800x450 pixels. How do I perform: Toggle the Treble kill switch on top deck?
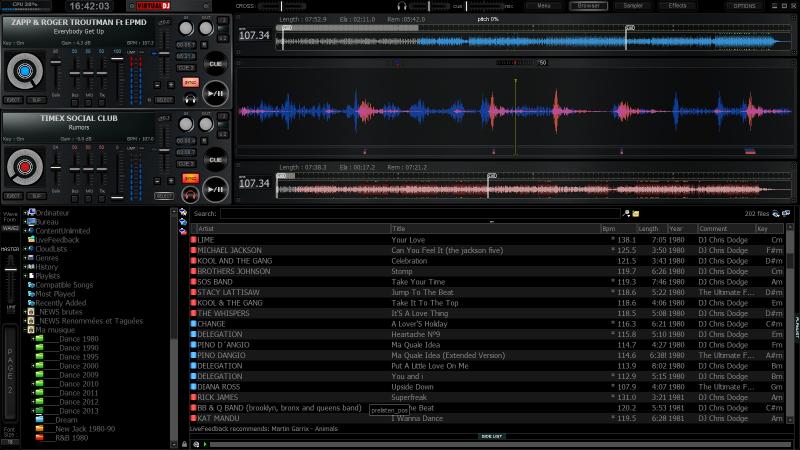tap(102, 102)
